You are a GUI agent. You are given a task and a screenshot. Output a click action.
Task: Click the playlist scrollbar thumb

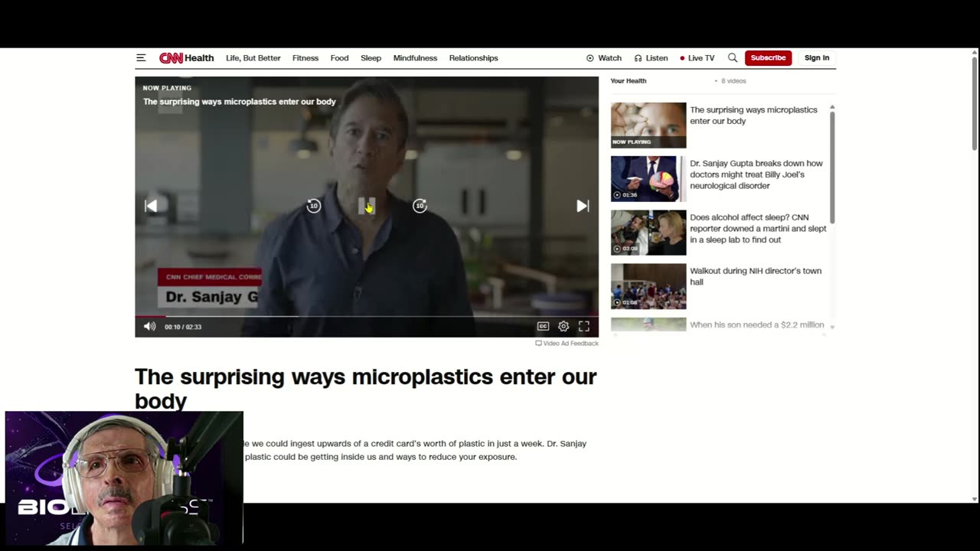tap(832, 167)
